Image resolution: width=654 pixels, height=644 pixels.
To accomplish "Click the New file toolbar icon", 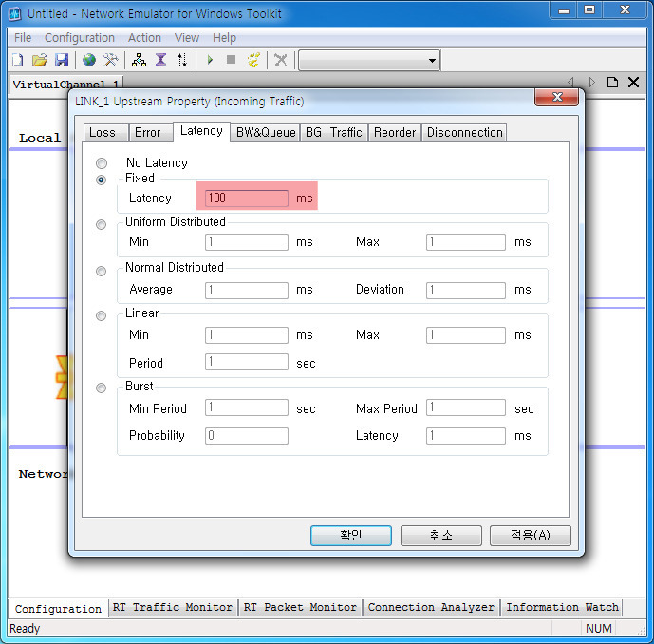I will [x=17, y=60].
